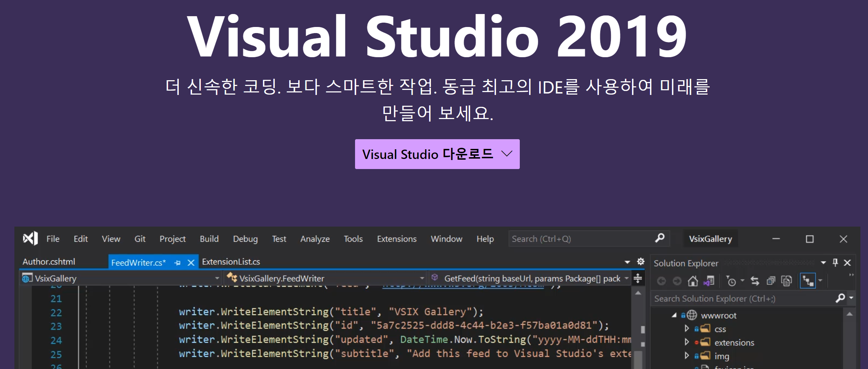Click the code editor scrollbar up arrow
This screenshot has width=868, height=369.
point(638,293)
